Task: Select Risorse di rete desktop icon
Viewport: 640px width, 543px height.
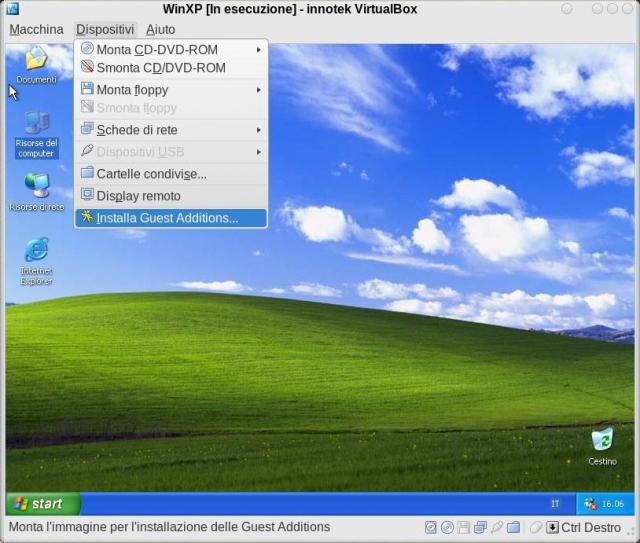Action: click(36, 192)
